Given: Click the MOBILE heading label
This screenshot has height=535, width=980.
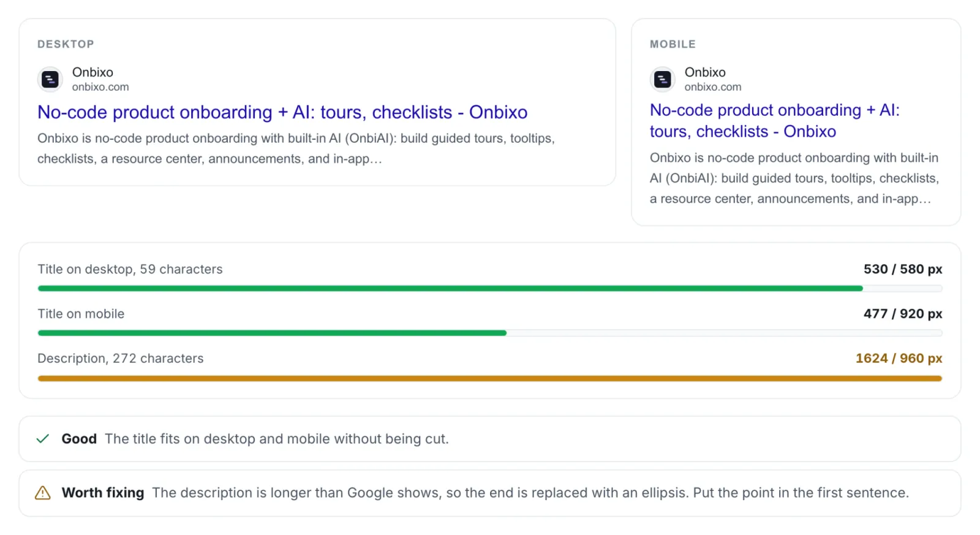Looking at the screenshot, I should coord(673,44).
